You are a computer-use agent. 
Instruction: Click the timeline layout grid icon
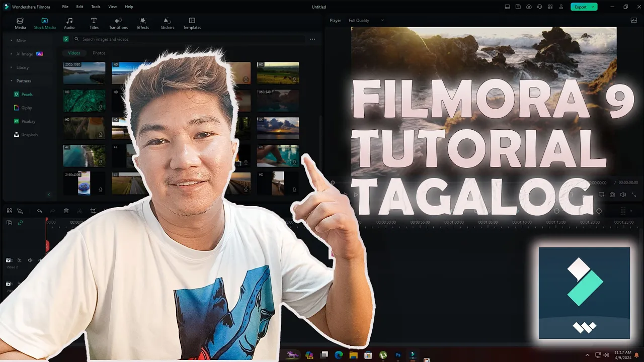coord(9,211)
